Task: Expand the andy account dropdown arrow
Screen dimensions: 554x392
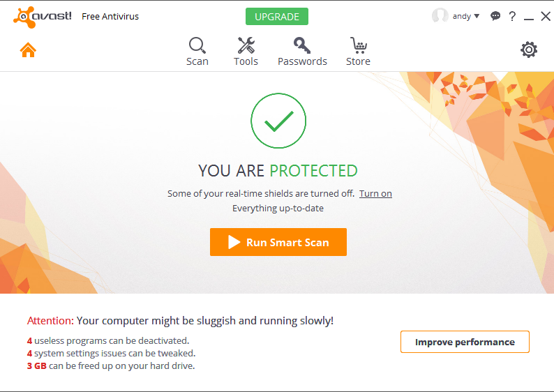Action: coord(477,16)
